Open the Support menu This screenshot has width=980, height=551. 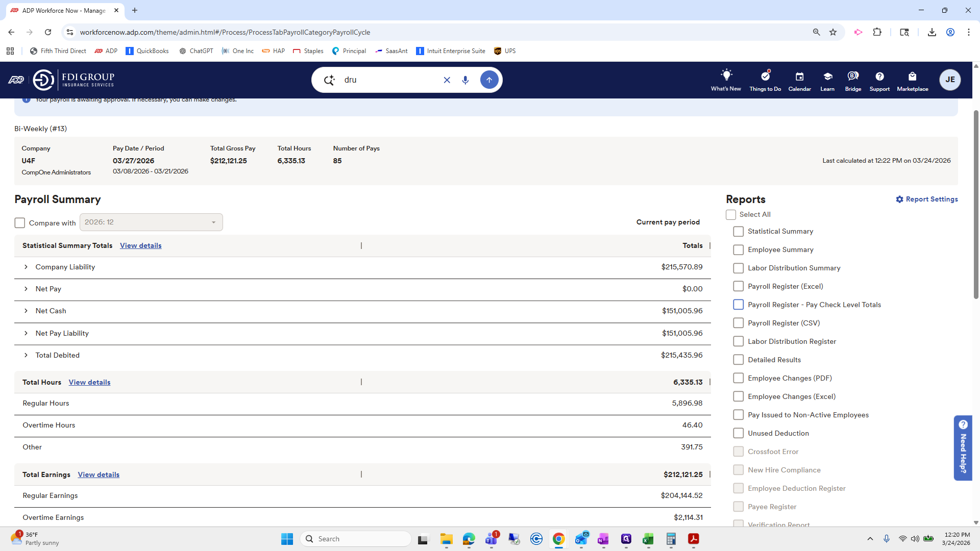click(x=879, y=80)
